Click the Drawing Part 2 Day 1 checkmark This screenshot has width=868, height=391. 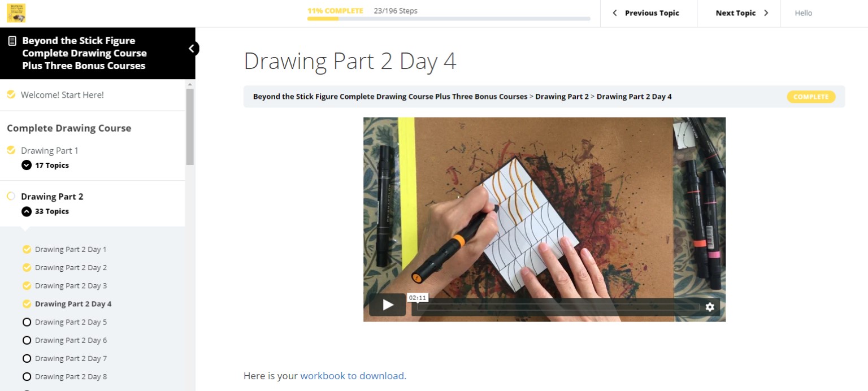coord(27,249)
